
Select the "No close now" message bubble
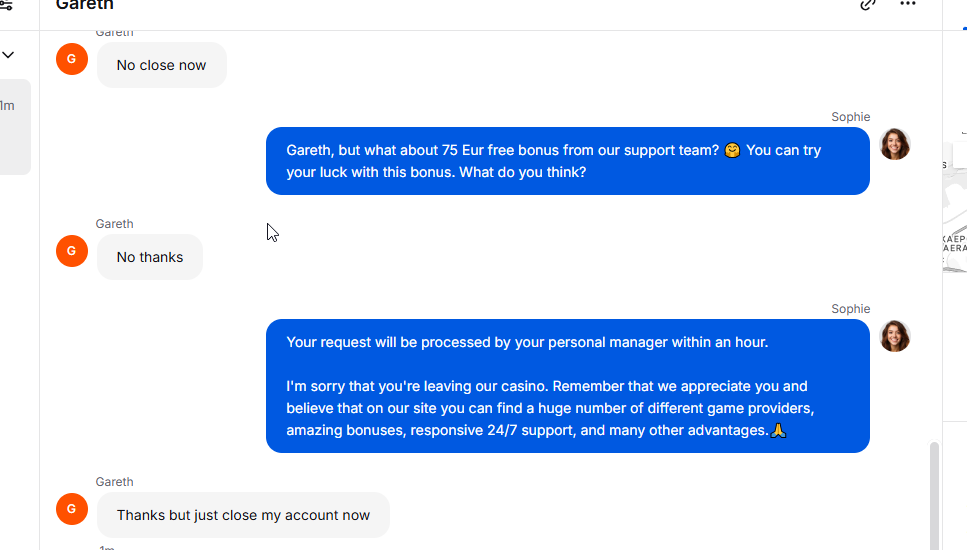click(x=162, y=65)
